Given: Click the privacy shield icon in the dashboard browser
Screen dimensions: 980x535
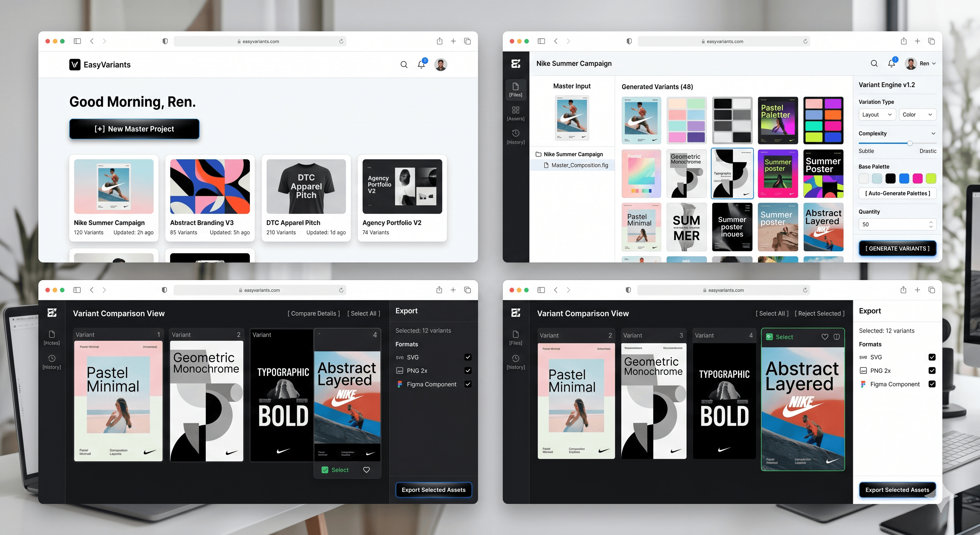Looking at the screenshot, I should pos(165,41).
